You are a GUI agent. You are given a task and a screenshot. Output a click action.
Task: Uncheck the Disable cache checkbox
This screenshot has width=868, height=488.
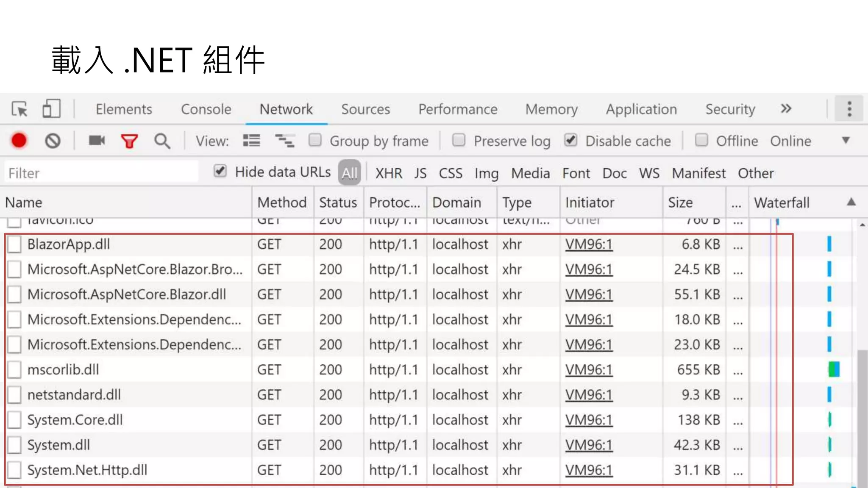pyautogui.click(x=570, y=140)
